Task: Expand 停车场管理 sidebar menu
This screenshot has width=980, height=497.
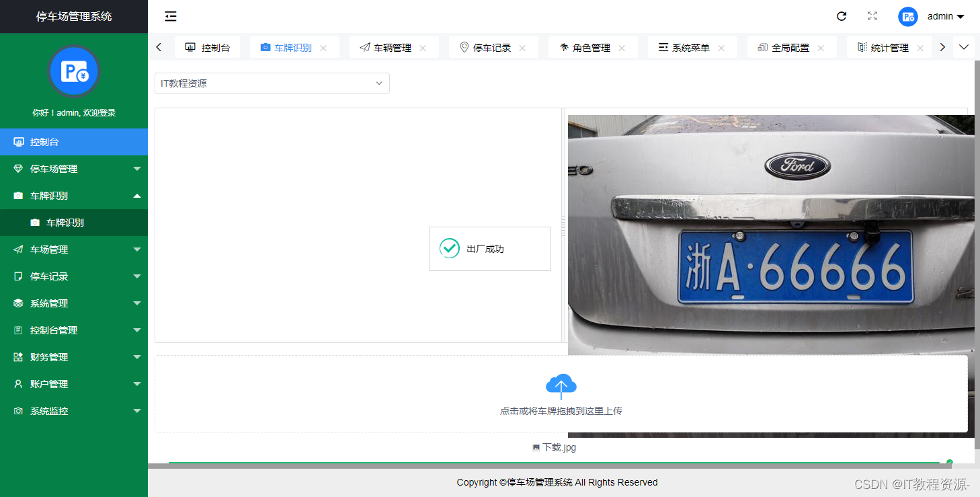Action: click(74, 169)
